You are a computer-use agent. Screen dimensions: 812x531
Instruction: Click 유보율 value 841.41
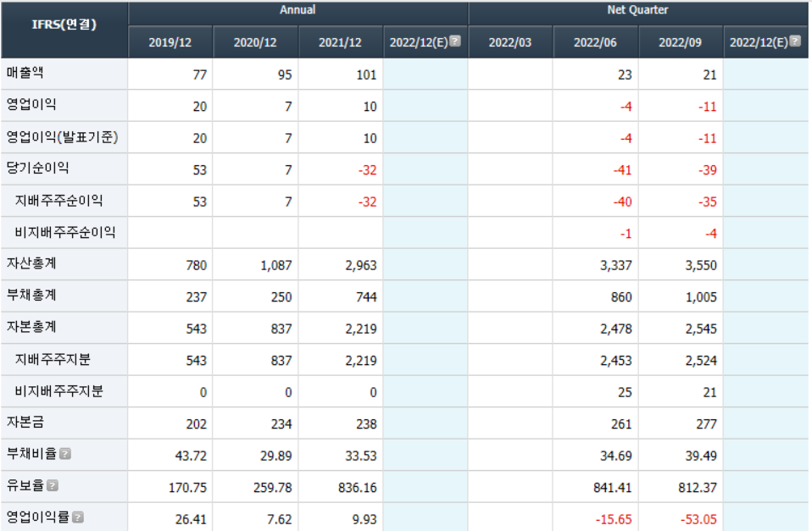point(613,488)
